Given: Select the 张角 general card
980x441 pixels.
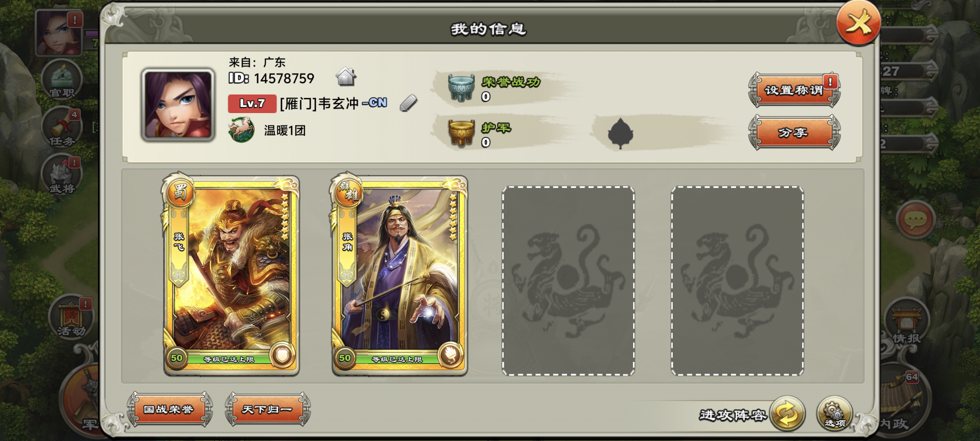Looking at the screenshot, I should click(x=399, y=275).
